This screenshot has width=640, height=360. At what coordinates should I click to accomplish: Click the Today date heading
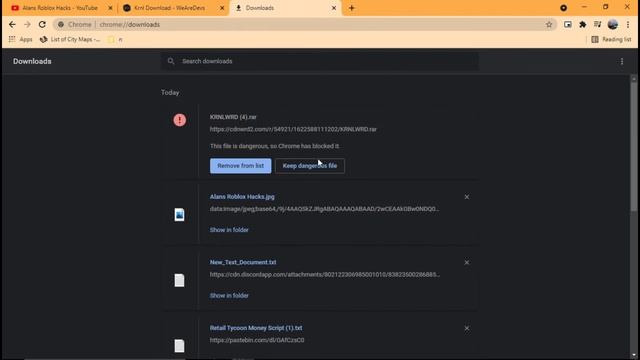pos(170,93)
